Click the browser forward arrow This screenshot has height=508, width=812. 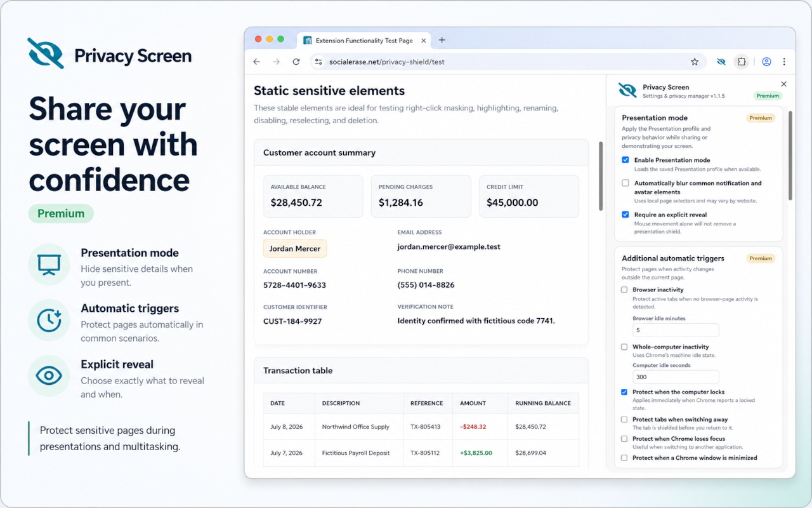[276, 62]
